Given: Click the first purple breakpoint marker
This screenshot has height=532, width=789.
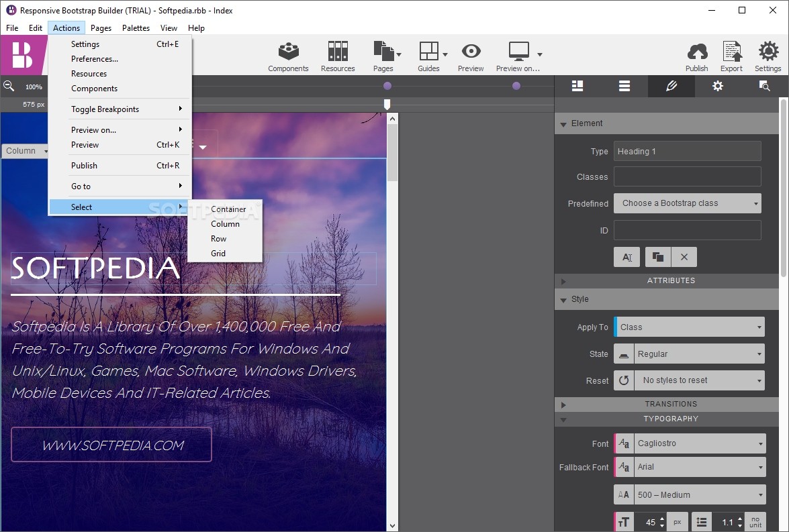Looking at the screenshot, I should (387, 86).
